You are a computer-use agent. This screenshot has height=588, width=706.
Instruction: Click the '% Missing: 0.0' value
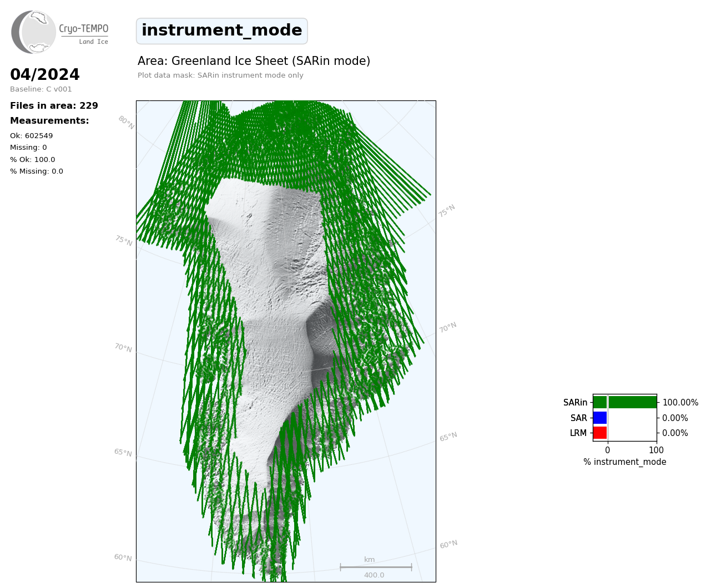point(37,171)
